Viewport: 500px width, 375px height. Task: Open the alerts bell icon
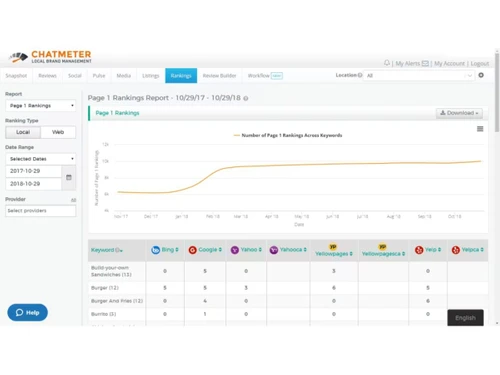pyautogui.click(x=387, y=63)
